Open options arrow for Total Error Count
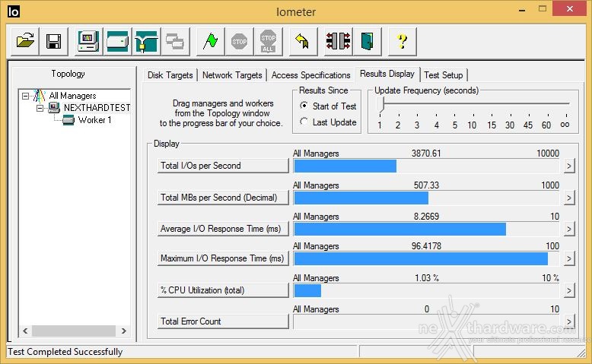The height and width of the screenshot is (364, 592). tap(569, 321)
